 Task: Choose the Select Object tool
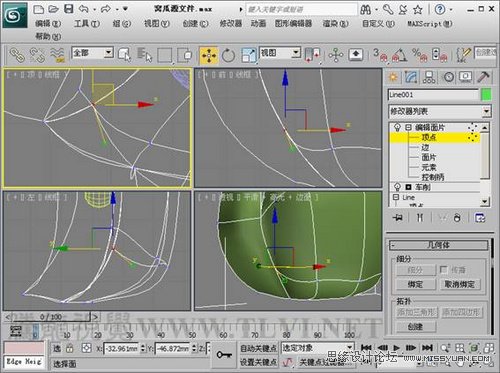pos(125,55)
